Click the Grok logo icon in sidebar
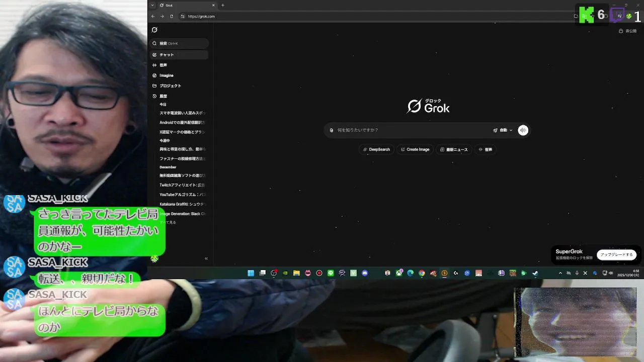This screenshot has height=362, width=644. point(154,30)
